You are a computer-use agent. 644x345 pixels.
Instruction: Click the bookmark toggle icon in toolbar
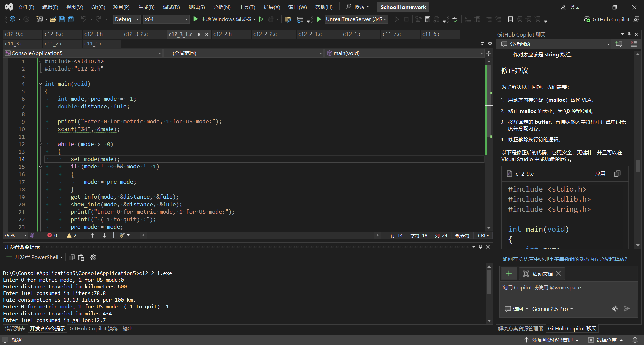point(510,19)
